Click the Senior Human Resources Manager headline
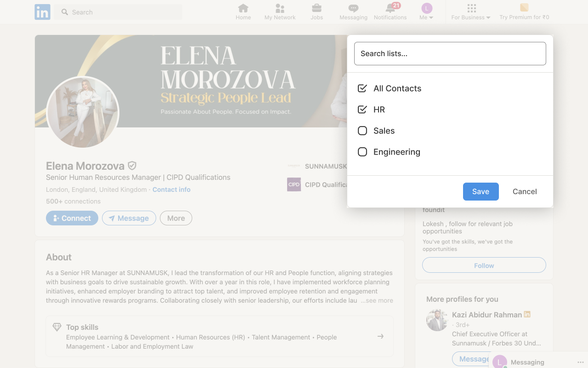 coord(138,178)
